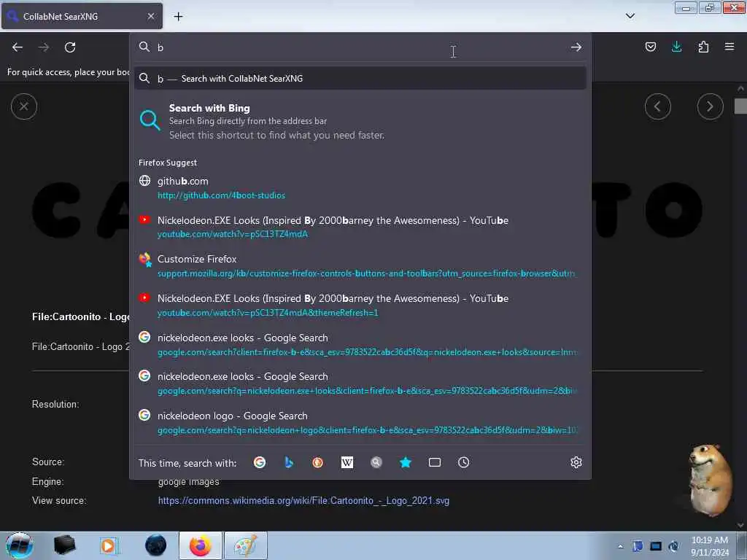Switch to Firefox in the taskbar
The height and width of the screenshot is (560, 747).
201,545
